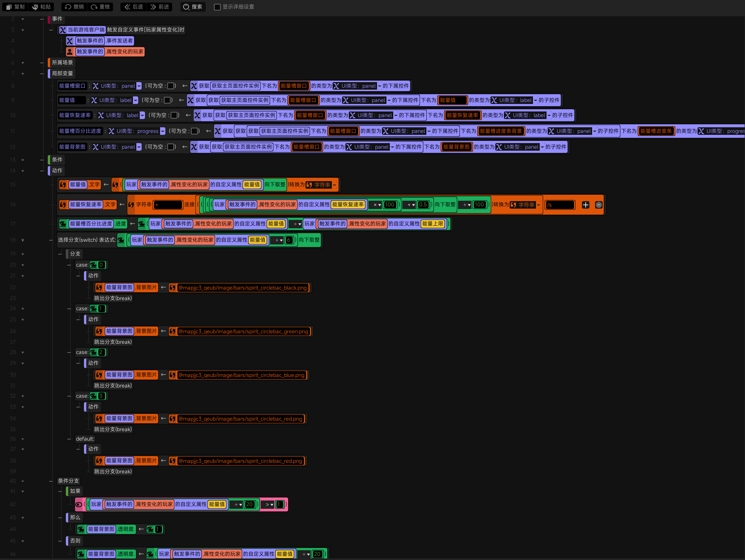
Task: Redo with the 重做 button
Action: click(x=100, y=7)
